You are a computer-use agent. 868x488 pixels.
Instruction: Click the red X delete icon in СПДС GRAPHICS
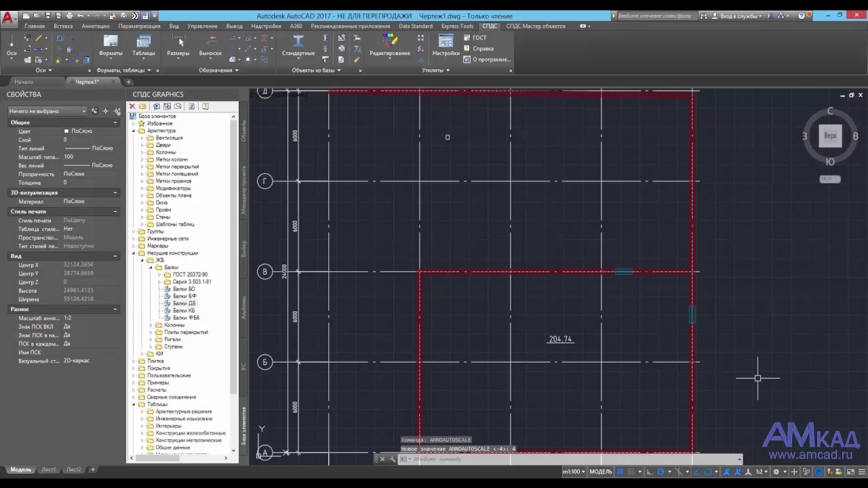[x=132, y=106]
